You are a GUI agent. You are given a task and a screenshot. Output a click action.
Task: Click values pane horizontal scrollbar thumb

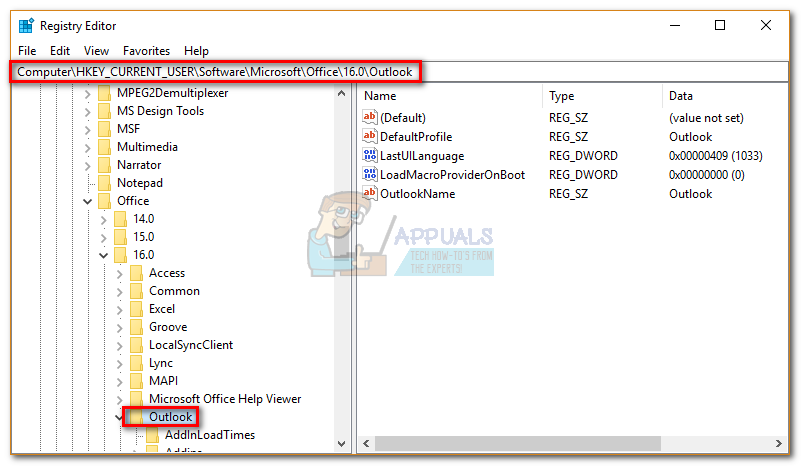tap(517, 444)
